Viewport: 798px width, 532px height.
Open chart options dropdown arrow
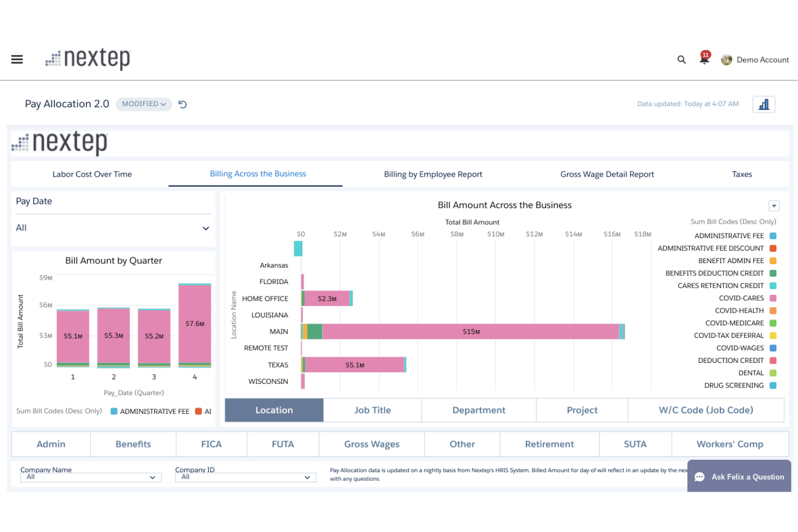tap(774, 205)
